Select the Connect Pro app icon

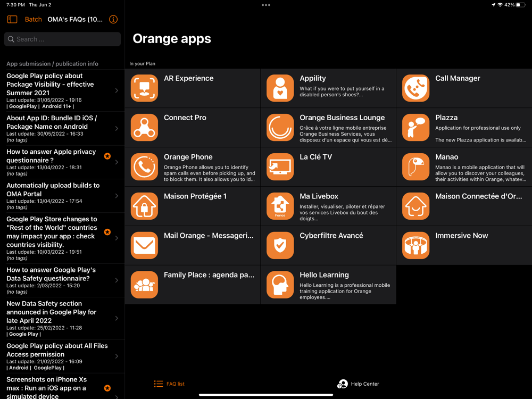coord(144,128)
